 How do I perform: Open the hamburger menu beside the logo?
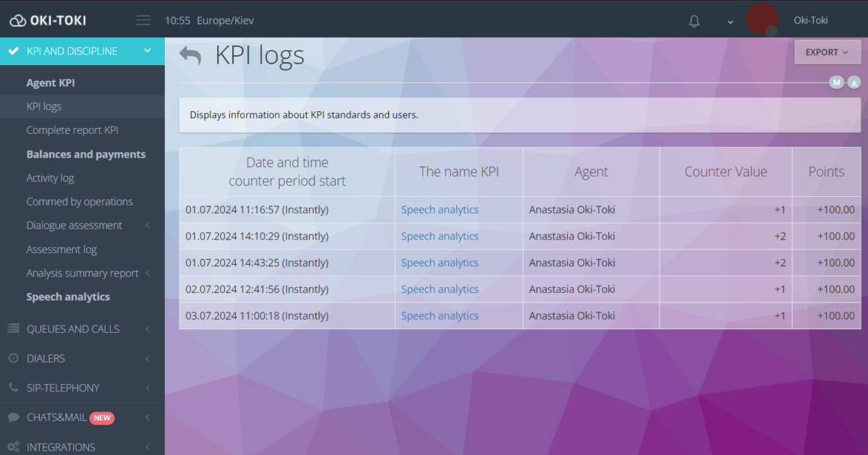(143, 20)
